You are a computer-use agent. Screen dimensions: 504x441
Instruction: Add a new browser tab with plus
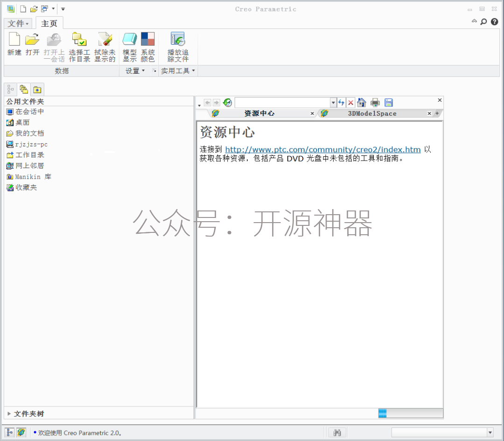pyautogui.click(x=437, y=113)
